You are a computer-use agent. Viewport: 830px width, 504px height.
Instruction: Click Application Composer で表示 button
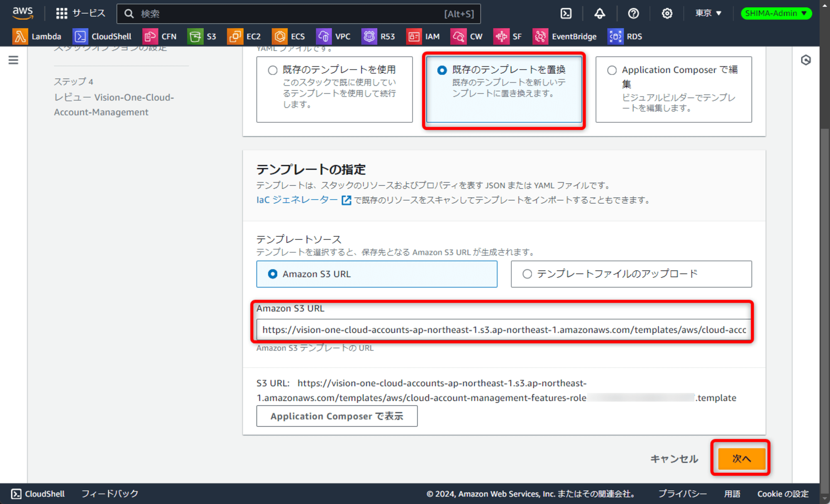tap(337, 416)
